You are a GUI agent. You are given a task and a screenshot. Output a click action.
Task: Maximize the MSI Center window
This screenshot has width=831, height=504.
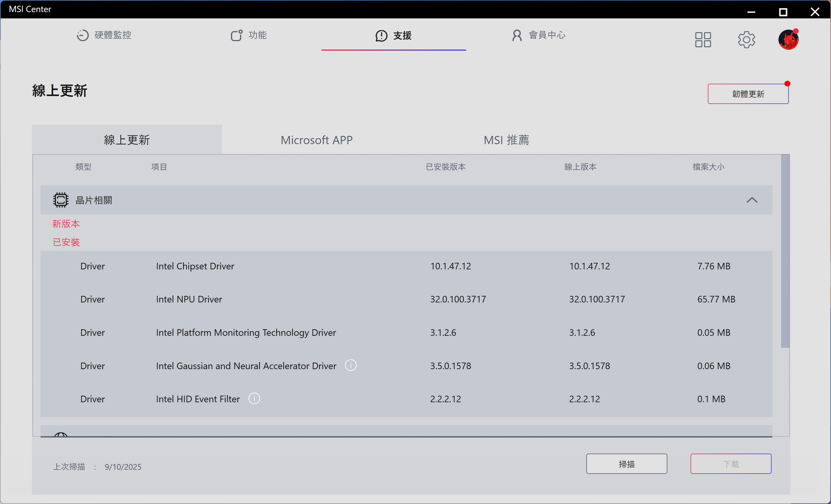click(783, 12)
